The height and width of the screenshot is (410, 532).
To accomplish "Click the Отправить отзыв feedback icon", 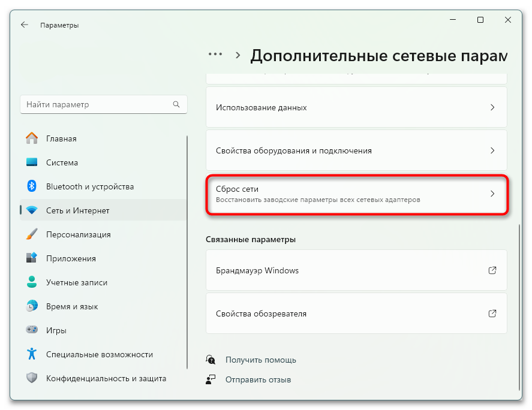I will pos(211,379).
